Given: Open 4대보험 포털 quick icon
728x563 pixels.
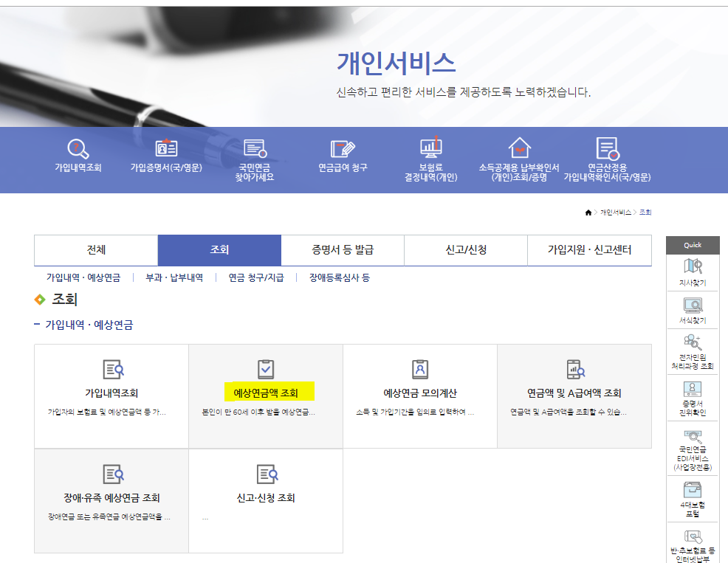Looking at the screenshot, I should point(693,490).
